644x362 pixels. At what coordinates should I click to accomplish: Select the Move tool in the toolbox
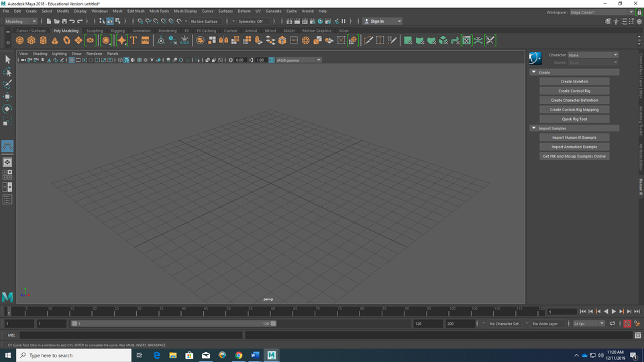click(7, 97)
